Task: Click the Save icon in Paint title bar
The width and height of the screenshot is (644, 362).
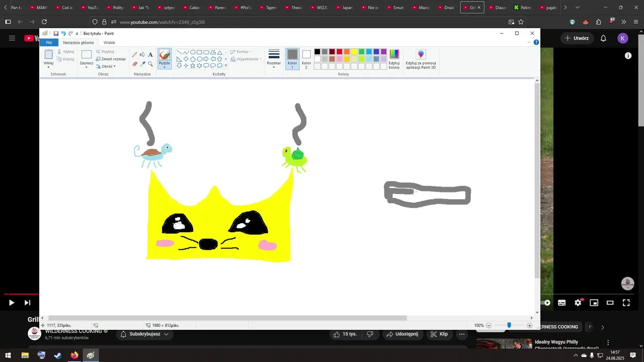Action: pyautogui.click(x=56, y=33)
